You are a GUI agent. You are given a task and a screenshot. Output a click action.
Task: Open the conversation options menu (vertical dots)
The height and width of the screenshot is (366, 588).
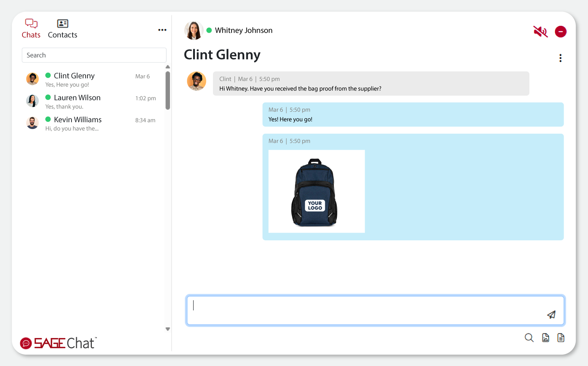tap(560, 58)
